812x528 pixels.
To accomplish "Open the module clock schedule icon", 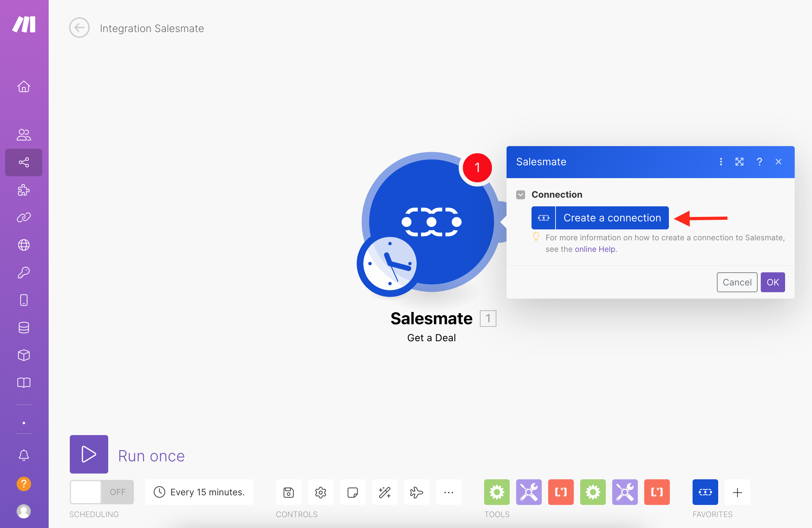I will 390,263.
